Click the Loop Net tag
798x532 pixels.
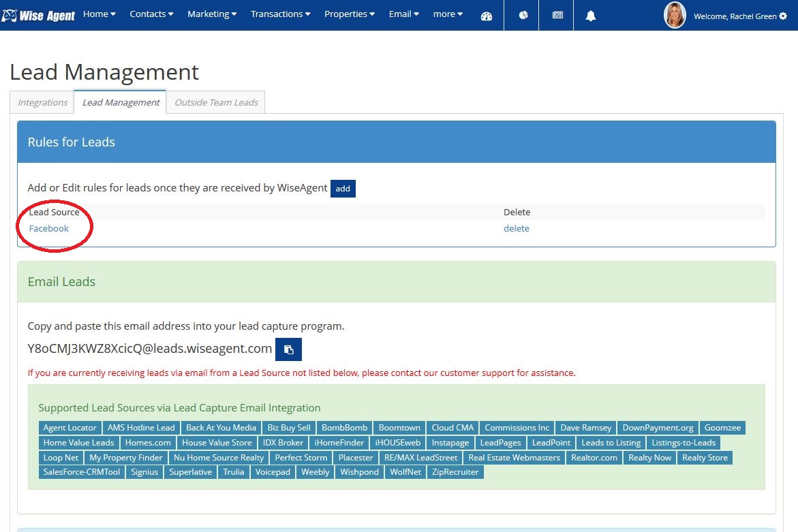[x=61, y=457]
